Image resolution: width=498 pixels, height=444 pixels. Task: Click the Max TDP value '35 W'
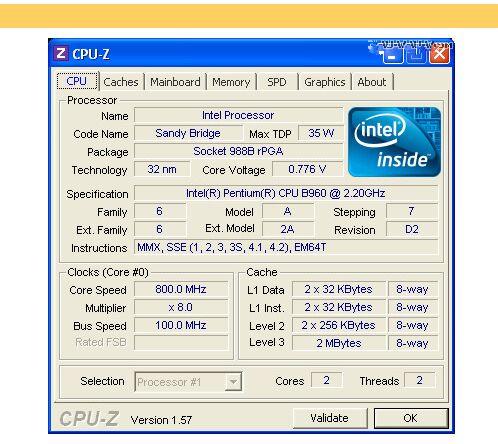(x=321, y=133)
